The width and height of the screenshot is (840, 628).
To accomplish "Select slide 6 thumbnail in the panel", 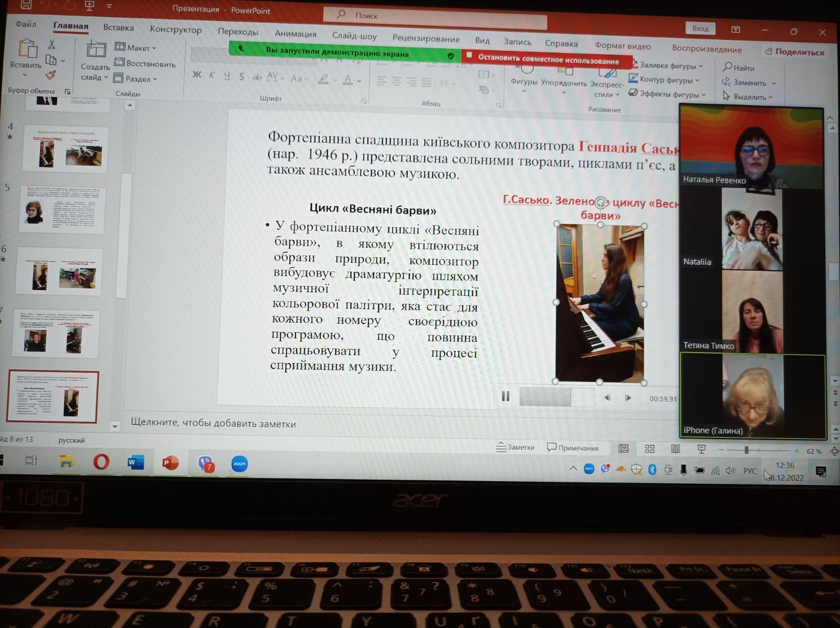I will coord(59,271).
